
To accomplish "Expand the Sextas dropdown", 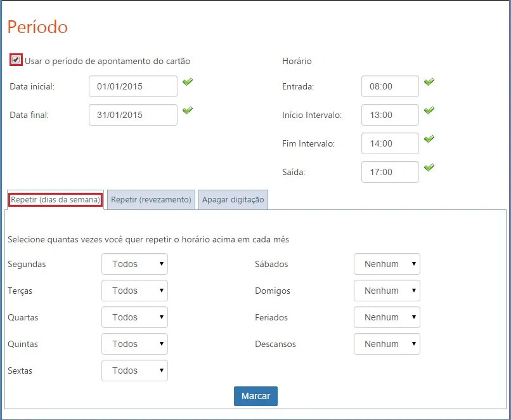I will coord(134,371).
